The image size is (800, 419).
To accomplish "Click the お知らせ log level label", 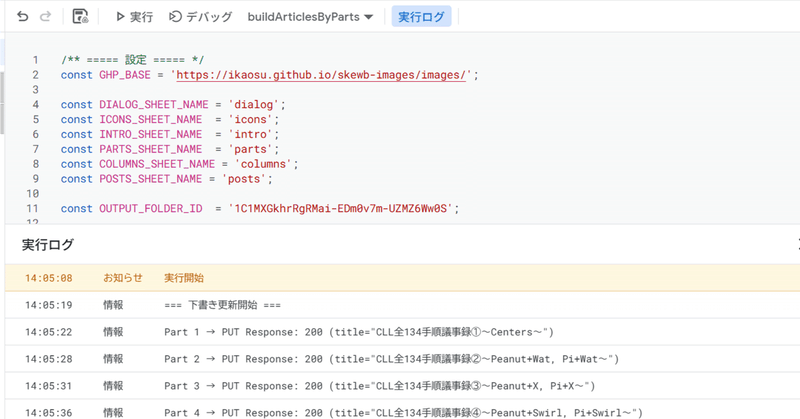I will coord(123,278).
